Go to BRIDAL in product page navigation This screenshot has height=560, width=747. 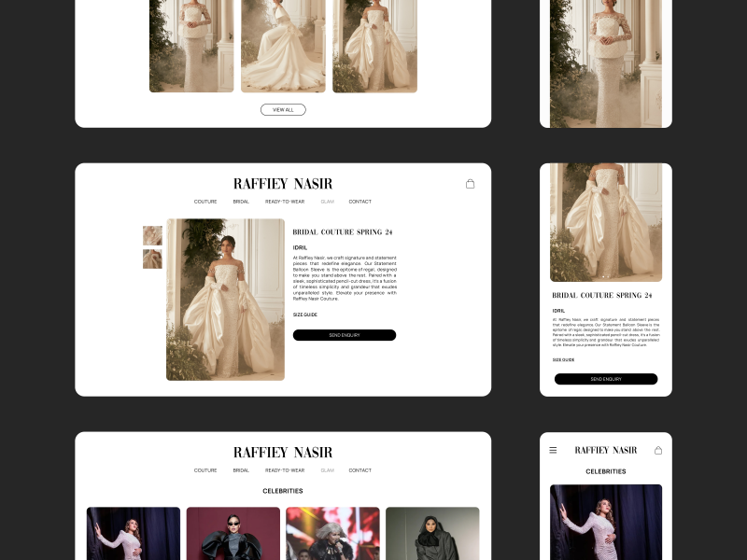241,202
